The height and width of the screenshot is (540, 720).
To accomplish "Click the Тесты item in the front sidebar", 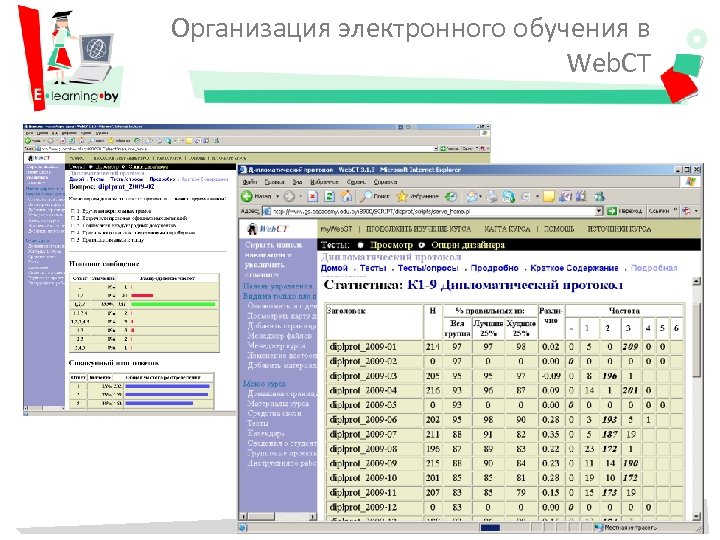I will point(258,423).
